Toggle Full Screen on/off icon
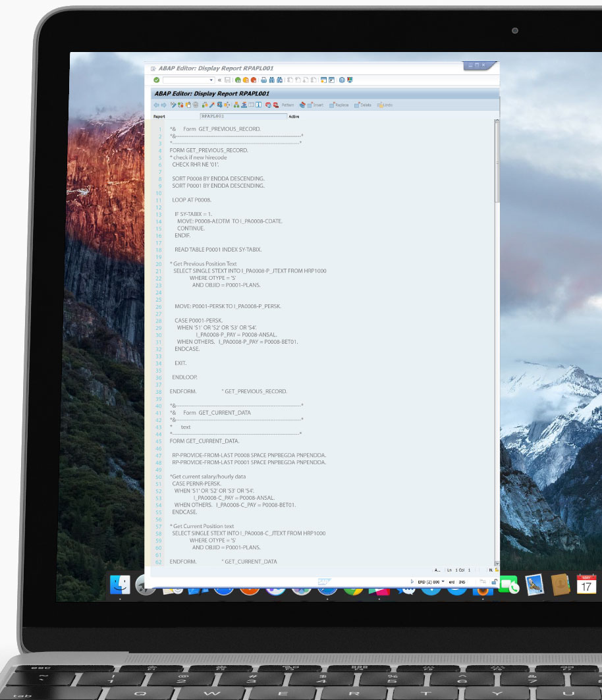Screen dimensions: 602x700 [251, 105]
